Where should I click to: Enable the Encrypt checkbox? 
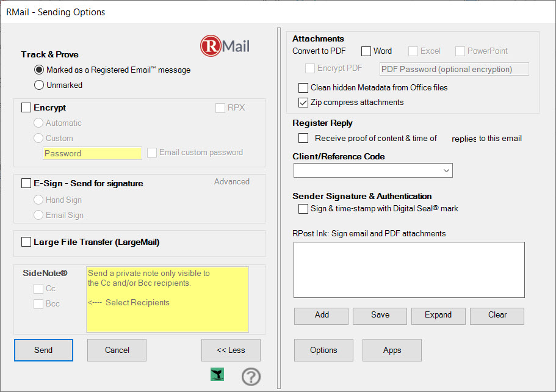point(26,107)
